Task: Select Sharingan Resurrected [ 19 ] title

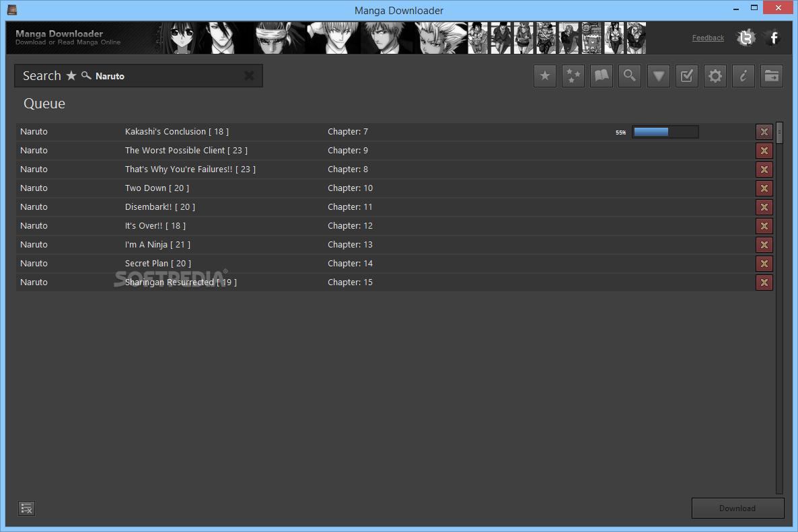Action: [x=181, y=282]
